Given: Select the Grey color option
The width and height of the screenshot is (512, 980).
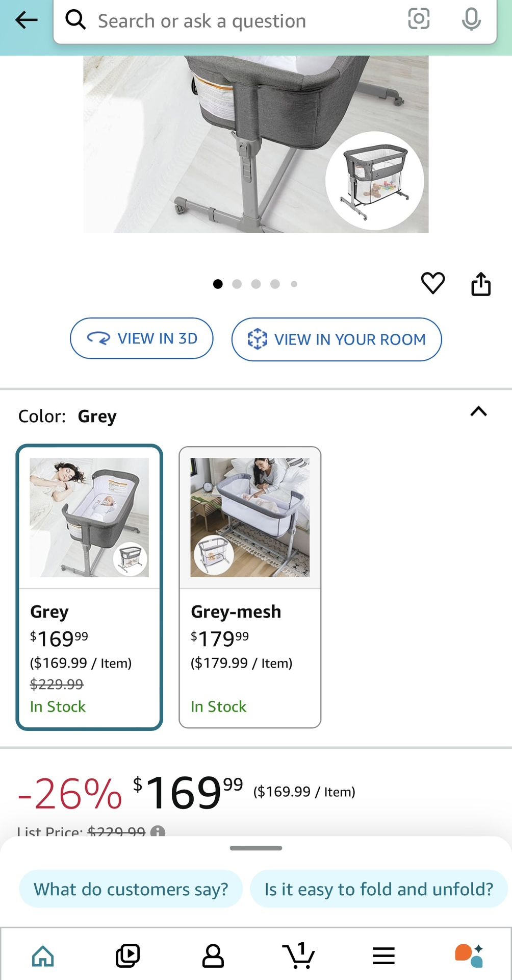Looking at the screenshot, I should tap(89, 587).
